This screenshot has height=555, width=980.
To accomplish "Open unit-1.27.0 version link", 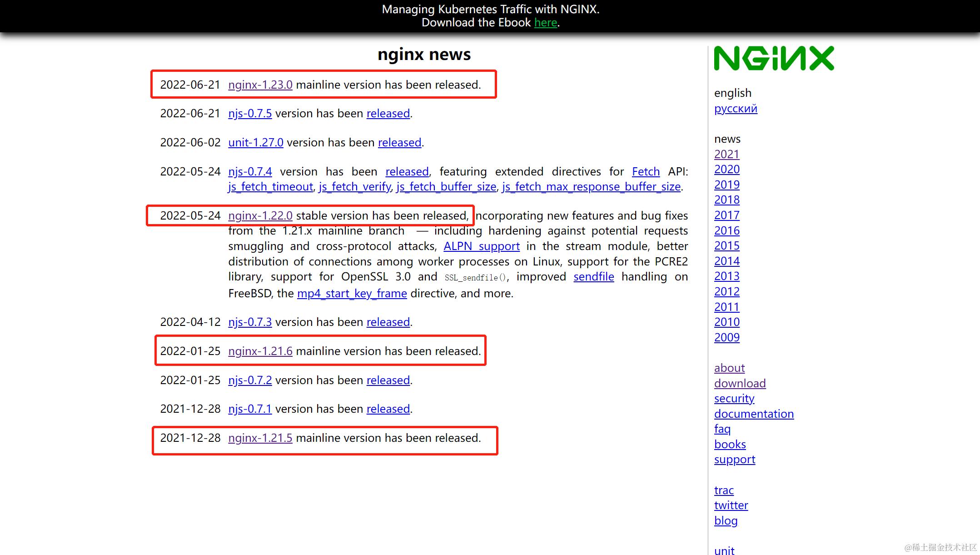I will (255, 143).
